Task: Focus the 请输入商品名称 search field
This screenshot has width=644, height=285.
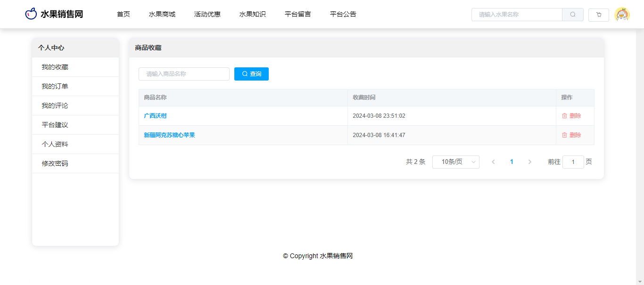Action: (x=184, y=74)
